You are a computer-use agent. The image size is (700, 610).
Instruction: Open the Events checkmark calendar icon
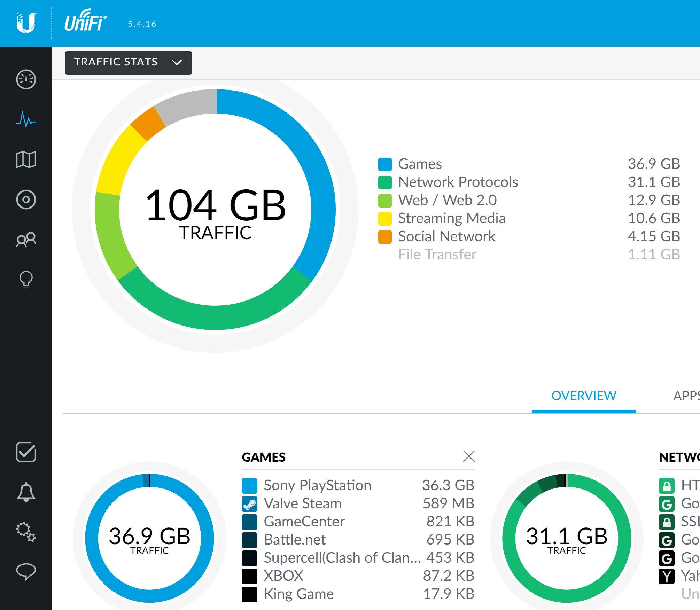tap(26, 452)
